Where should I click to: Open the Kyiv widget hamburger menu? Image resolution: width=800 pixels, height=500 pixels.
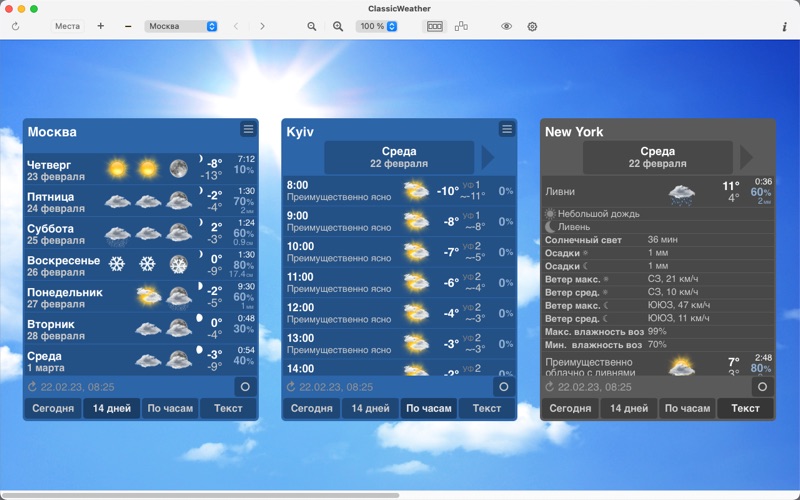[x=507, y=129]
